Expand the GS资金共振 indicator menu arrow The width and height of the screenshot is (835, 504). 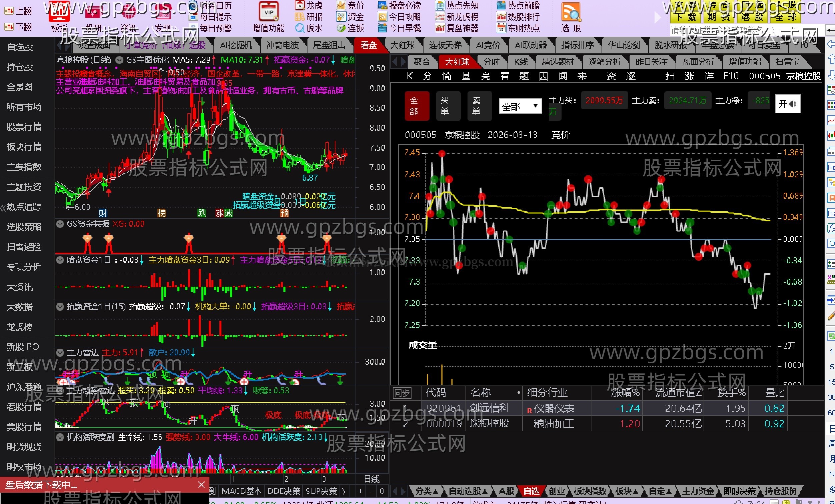pyautogui.click(x=60, y=224)
